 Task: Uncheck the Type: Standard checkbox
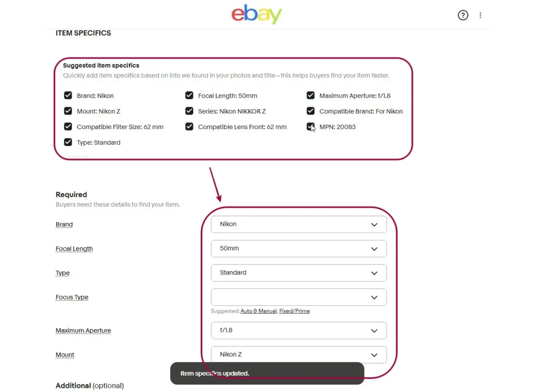[x=68, y=143]
